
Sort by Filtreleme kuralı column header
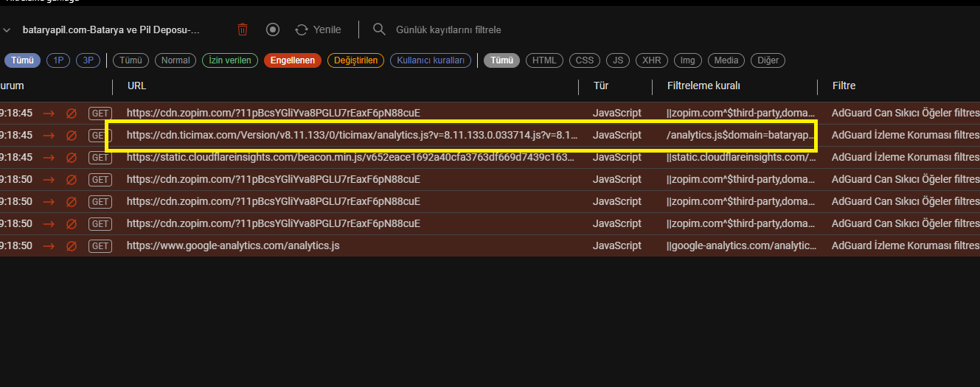(703, 86)
